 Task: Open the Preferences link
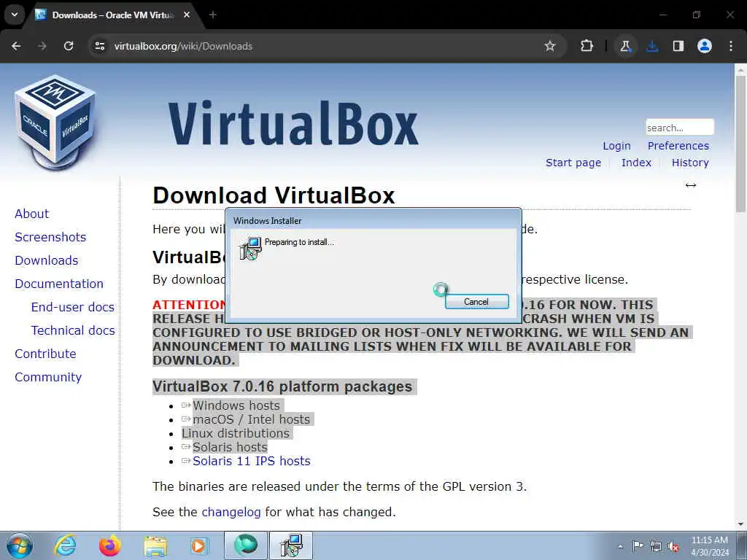678,146
